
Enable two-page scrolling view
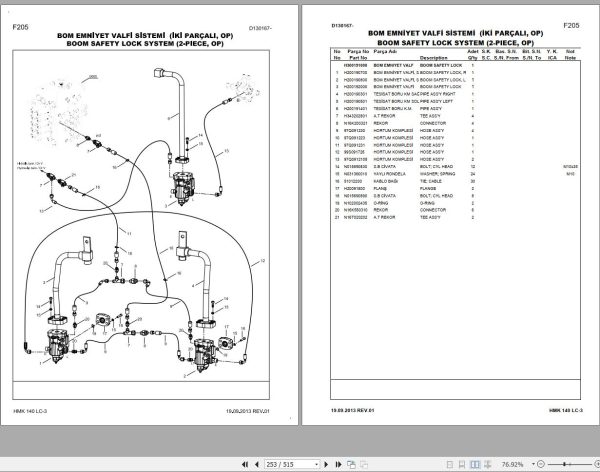pyautogui.click(x=487, y=464)
